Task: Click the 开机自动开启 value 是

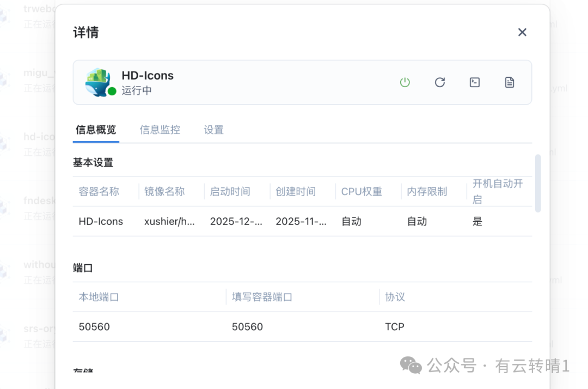Action: click(477, 221)
